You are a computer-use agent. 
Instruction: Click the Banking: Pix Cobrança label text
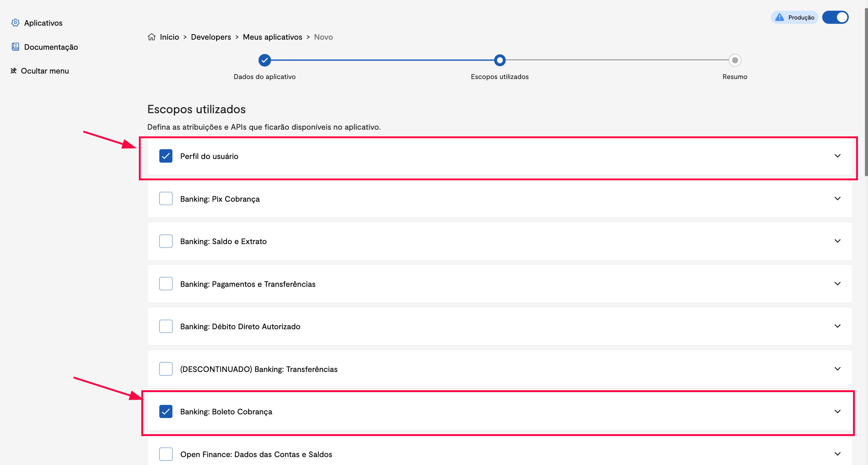pyautogui.click(x=220, y=199)
